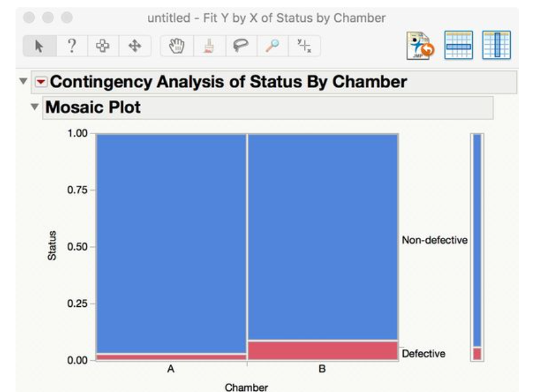Show the data table rows icon

[459, 45]
